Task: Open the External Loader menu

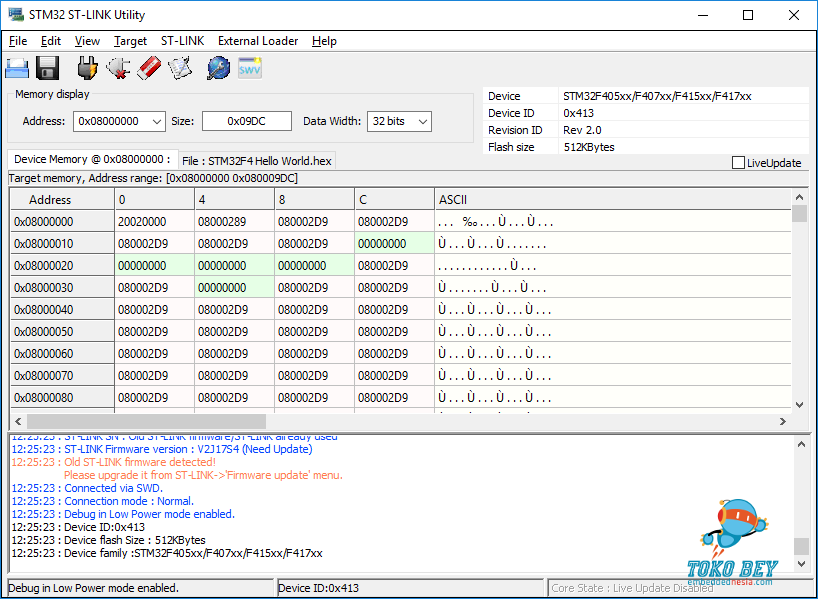Action: click(258, 41)
